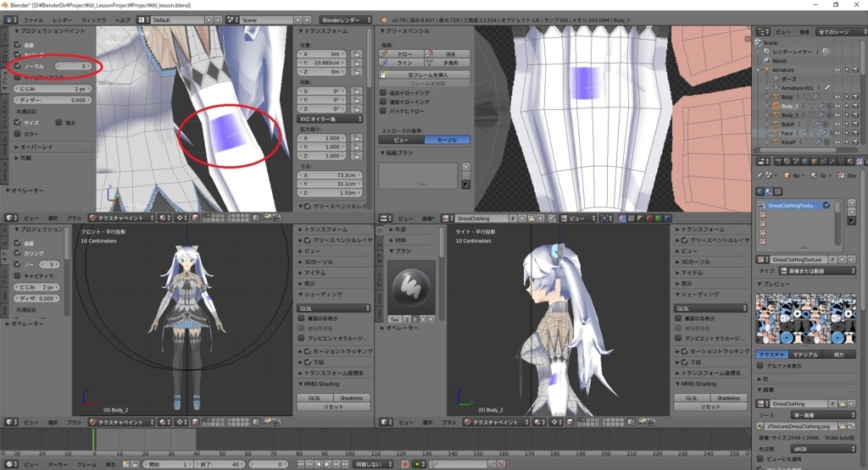
Task: Add new texture next to DressClothingTexture
Action: 843,259
